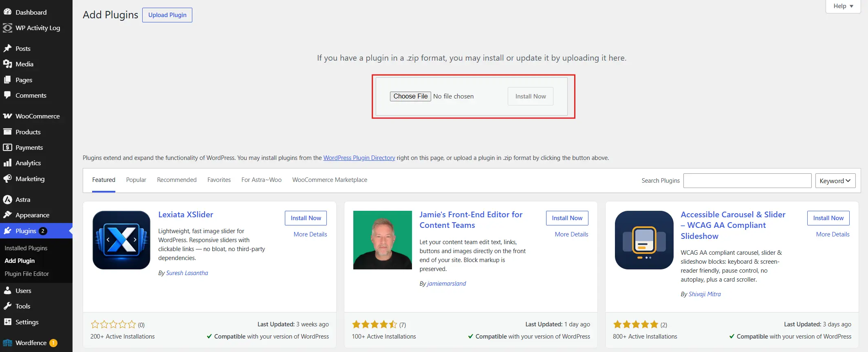Open Jamie's Front-End Editor photo thumbnail
This screenshot has height=352, width=868.
pyautogui.click(x=383, y=240)
